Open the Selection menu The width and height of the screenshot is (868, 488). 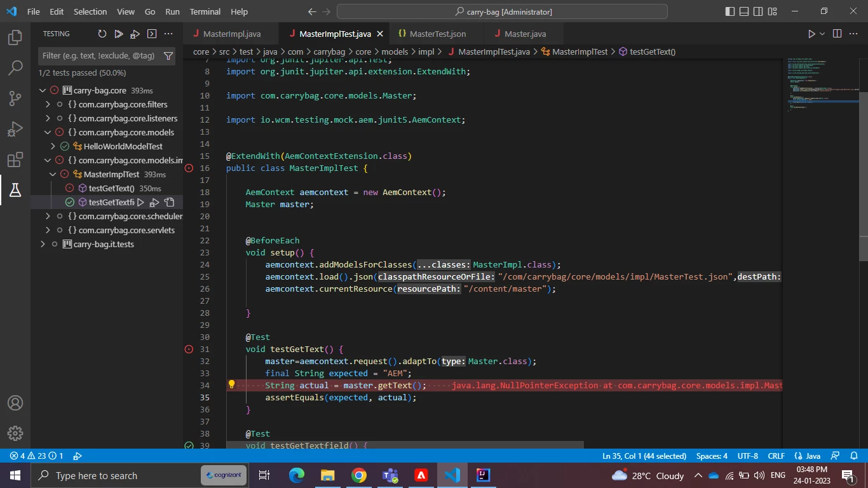pos(90,11)
